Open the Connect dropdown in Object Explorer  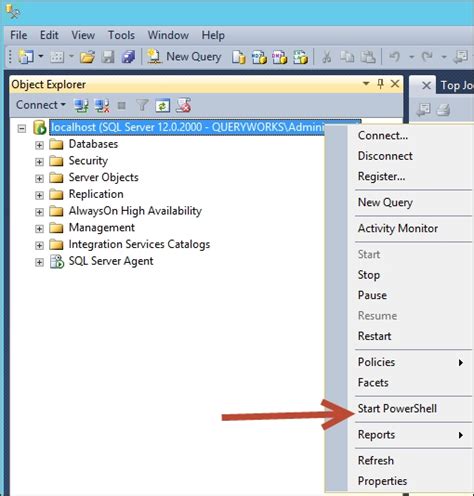[x=41, y=105]
